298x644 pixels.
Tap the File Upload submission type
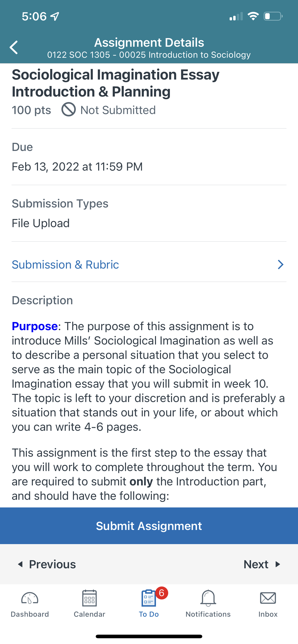click(x=41, y=223)
